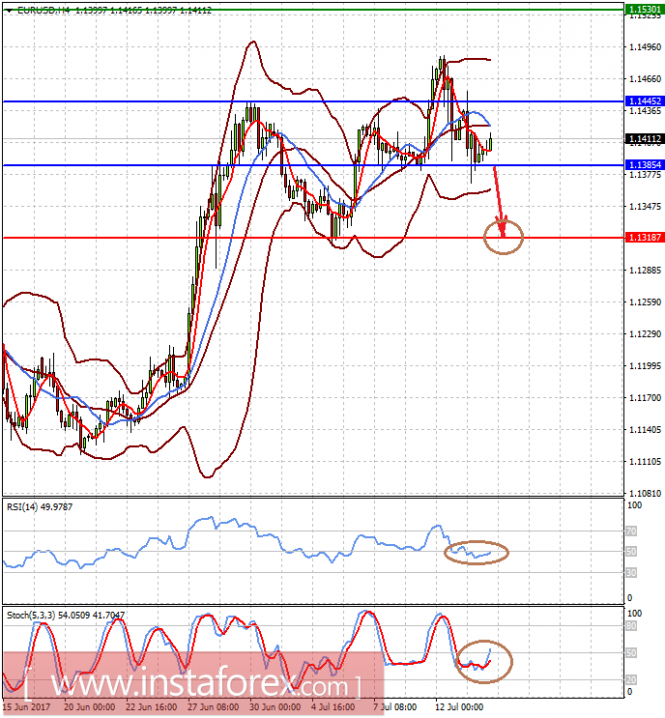Click the red downward forecast arrow
Image resolution: width=665 pixels, height=718 pixels.
pos(500,205)
